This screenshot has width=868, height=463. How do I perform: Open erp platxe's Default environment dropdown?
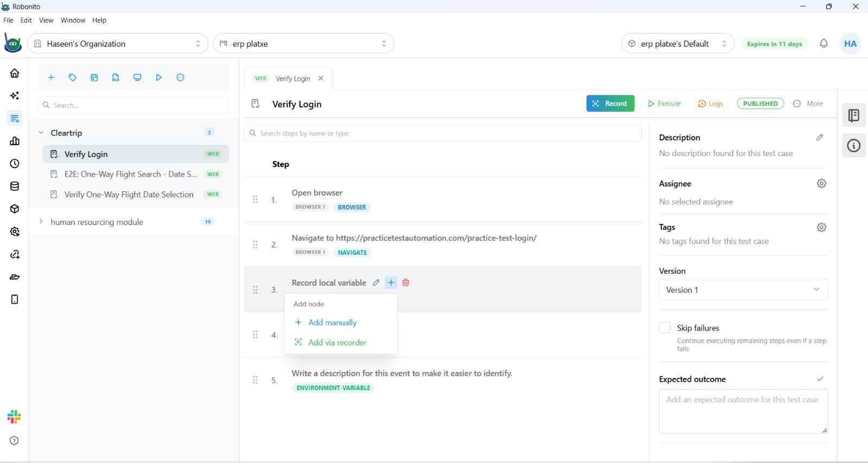tap(678, 43)
